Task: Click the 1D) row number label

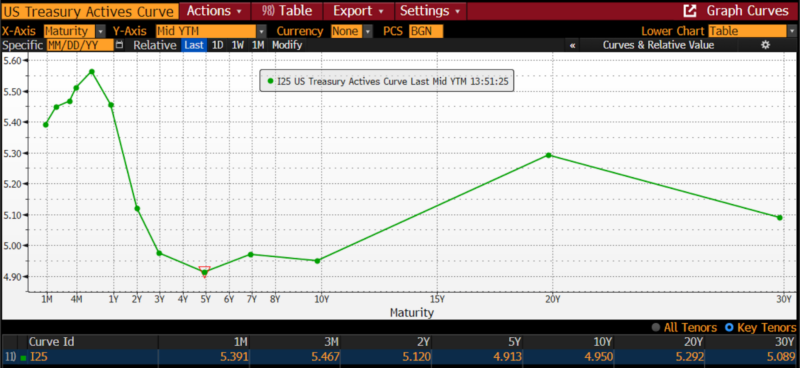Action: [x=10, y=357]
